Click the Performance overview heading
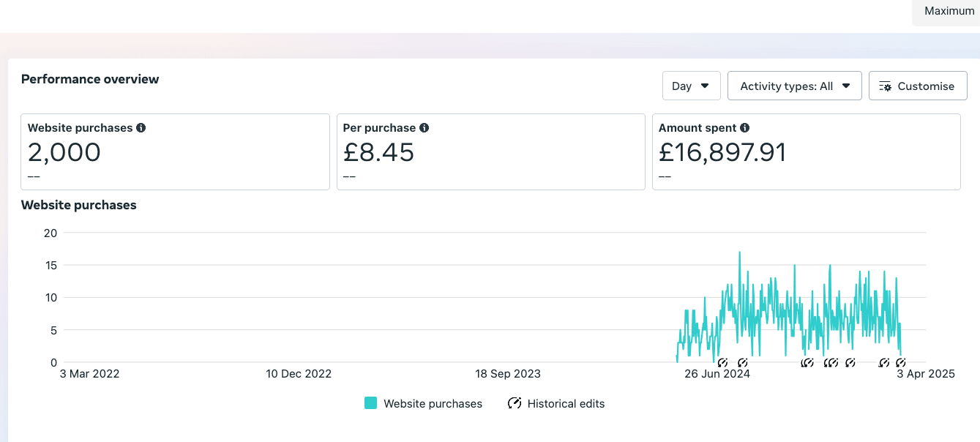The height and width of the screenshot is (442, 980). pyautogui.click(x=90, y=79)
